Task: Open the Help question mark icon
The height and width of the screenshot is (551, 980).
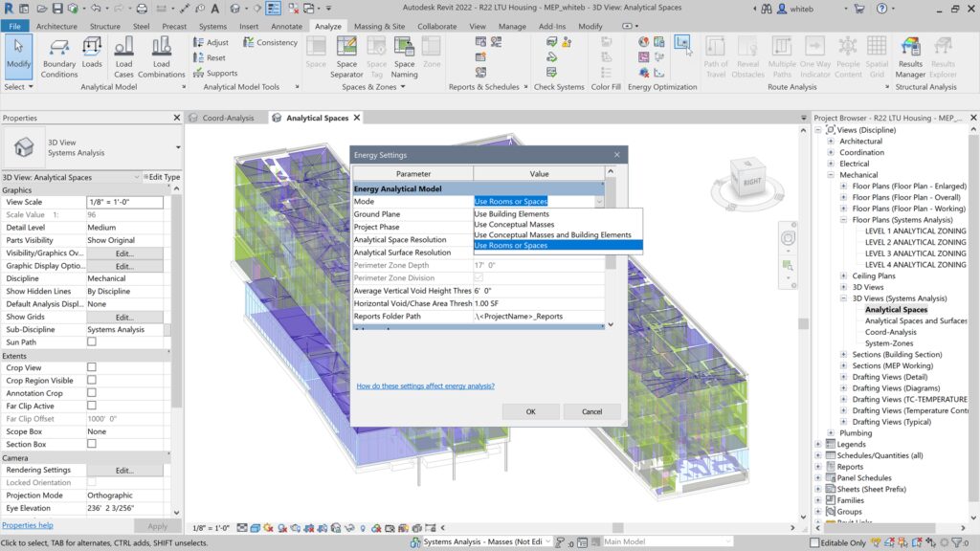Action: (x=881, y=9)
